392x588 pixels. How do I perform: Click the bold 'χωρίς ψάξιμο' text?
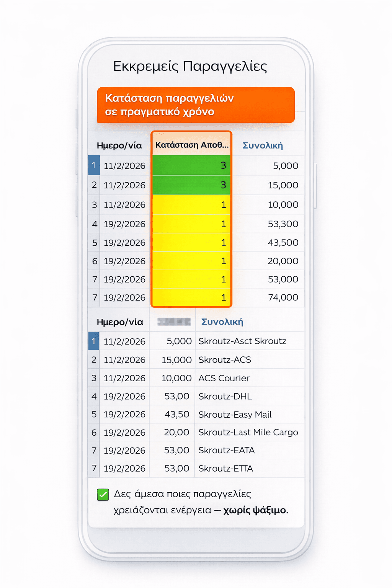(255, 510)
